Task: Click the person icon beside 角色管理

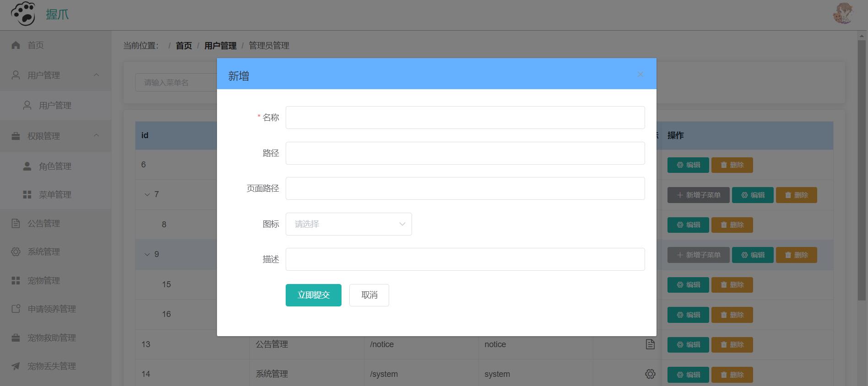Action: pos(27,166)
